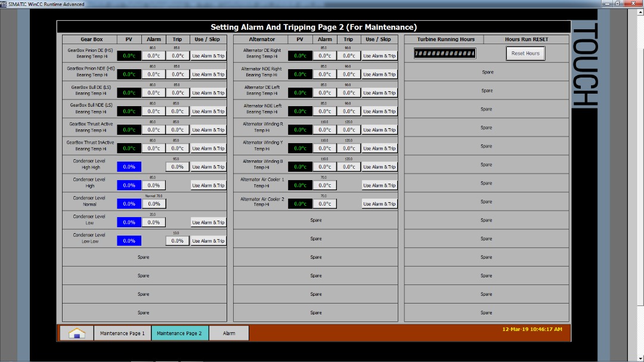Image resolution: width=644 pixels, height=362 pixels.
Task: Edit Condenser Level High High trip value
Action: (178, 167)
